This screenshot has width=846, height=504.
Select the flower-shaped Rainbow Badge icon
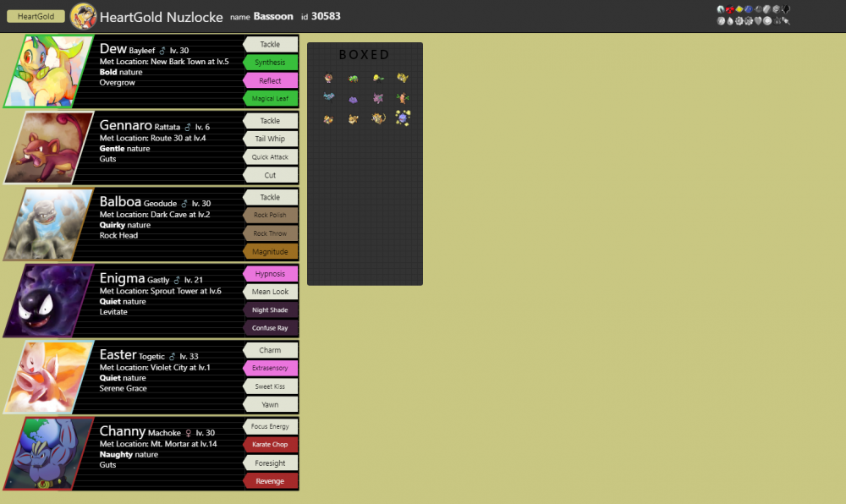coord(749,19)
